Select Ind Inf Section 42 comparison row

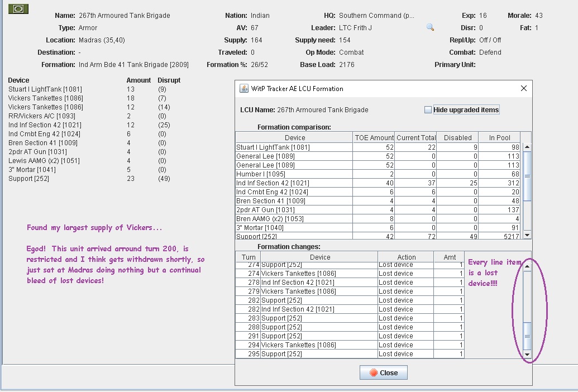click(x=378, y=183)
